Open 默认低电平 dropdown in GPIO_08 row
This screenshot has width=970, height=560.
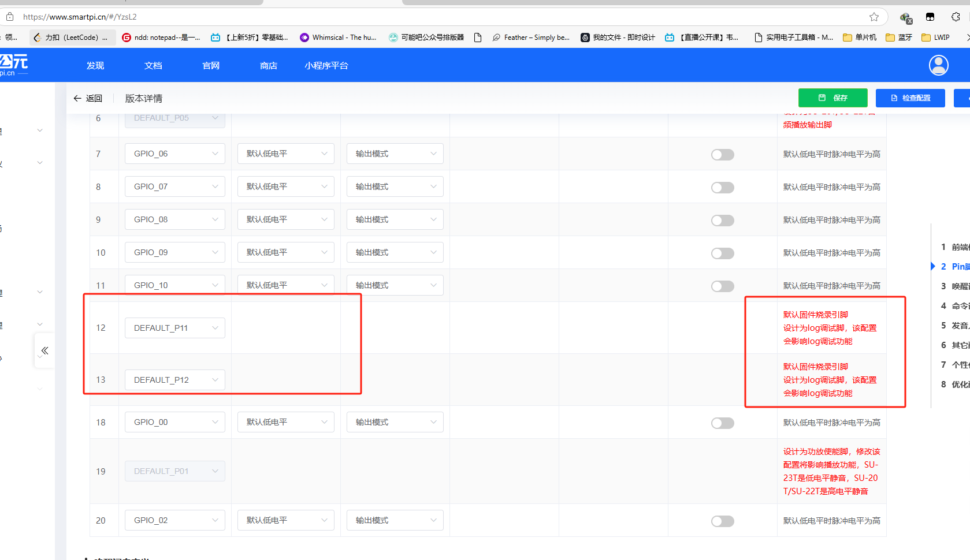285,220
